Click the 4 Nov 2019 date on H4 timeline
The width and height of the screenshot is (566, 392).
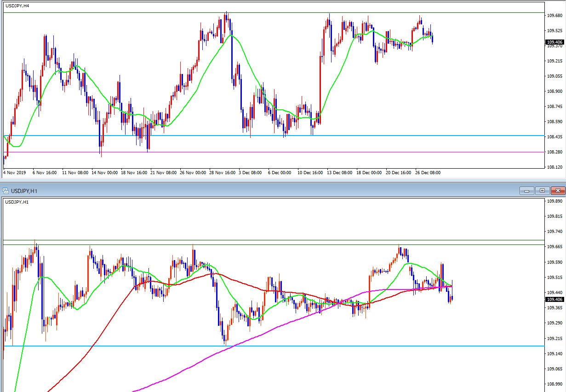coord(15,173)
